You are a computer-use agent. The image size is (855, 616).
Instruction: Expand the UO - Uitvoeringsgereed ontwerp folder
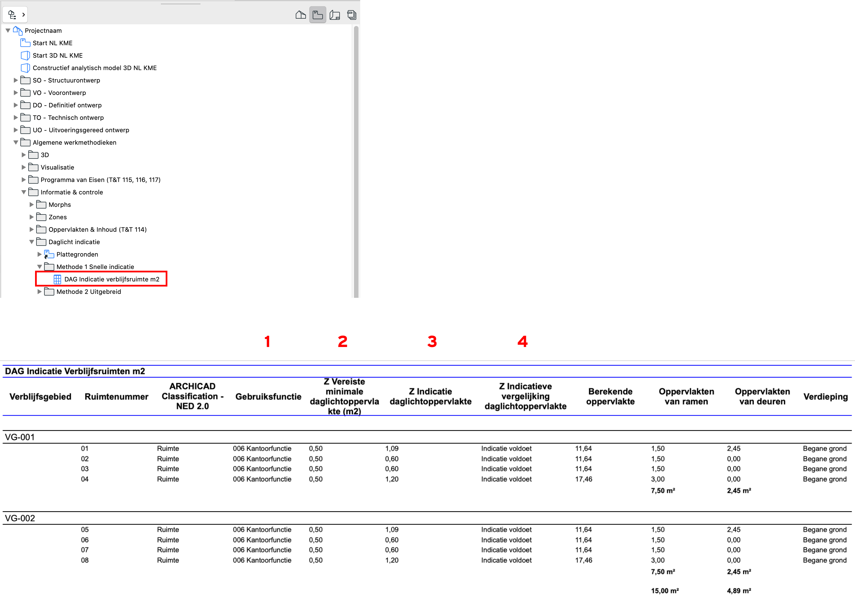16,130
